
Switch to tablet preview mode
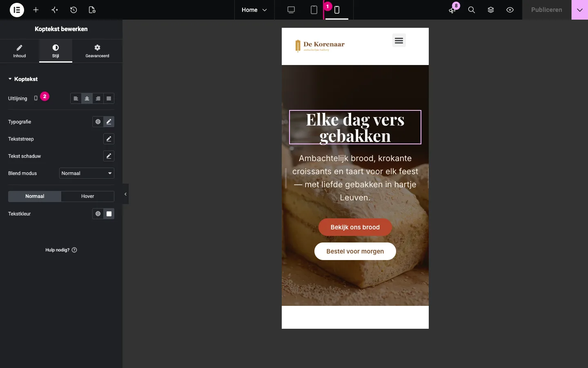314,10
